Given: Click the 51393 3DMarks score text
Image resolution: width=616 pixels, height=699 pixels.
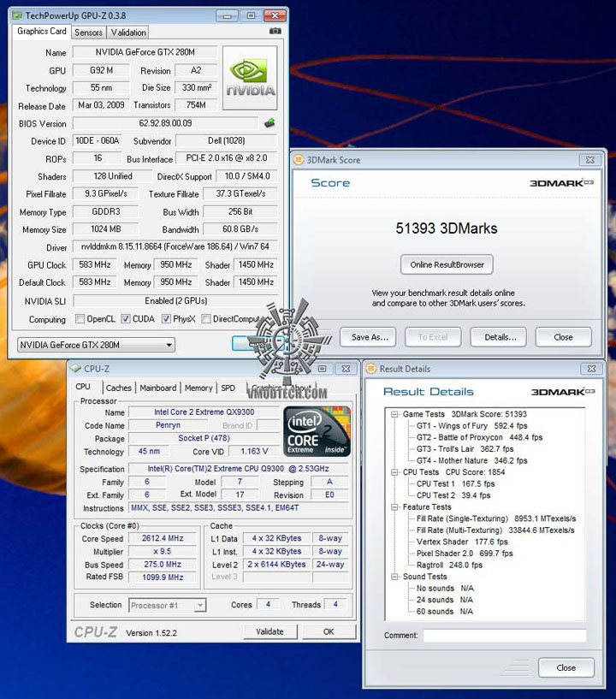Looking at the screenshot, I should coord(447,228).
